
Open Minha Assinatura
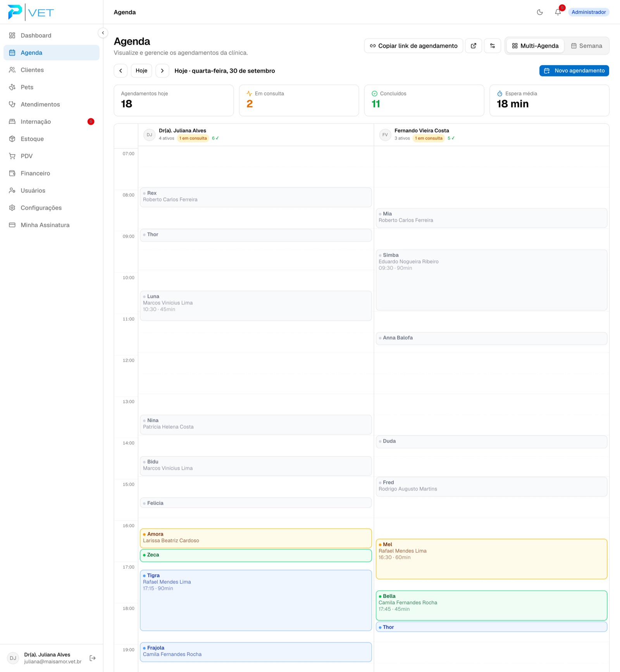coord(52,225)
